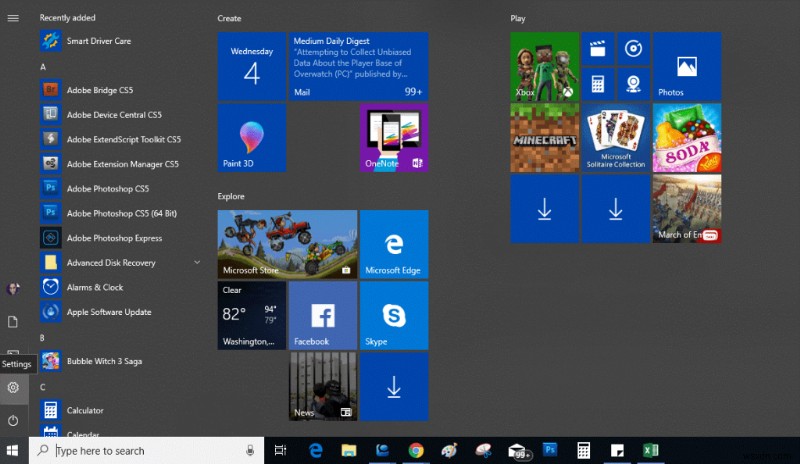Open Settings from the Start sidebar
The image size is (800, 464).
(x=13, y=387)
